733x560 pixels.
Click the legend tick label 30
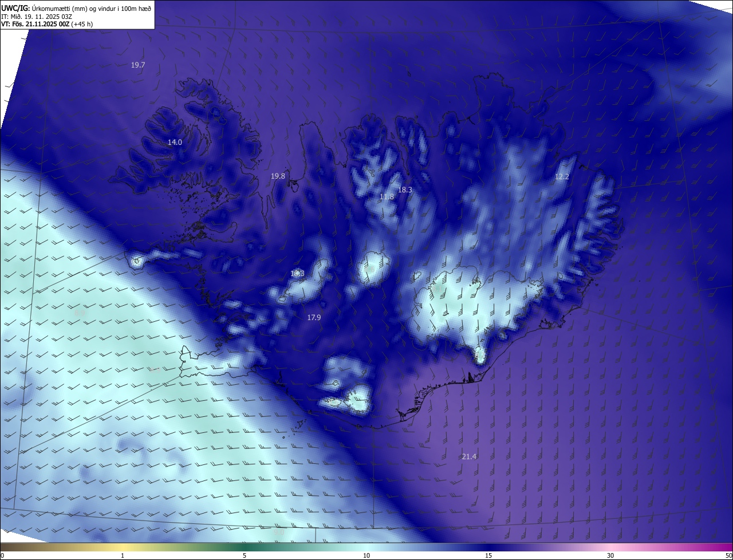click(610, 555)
